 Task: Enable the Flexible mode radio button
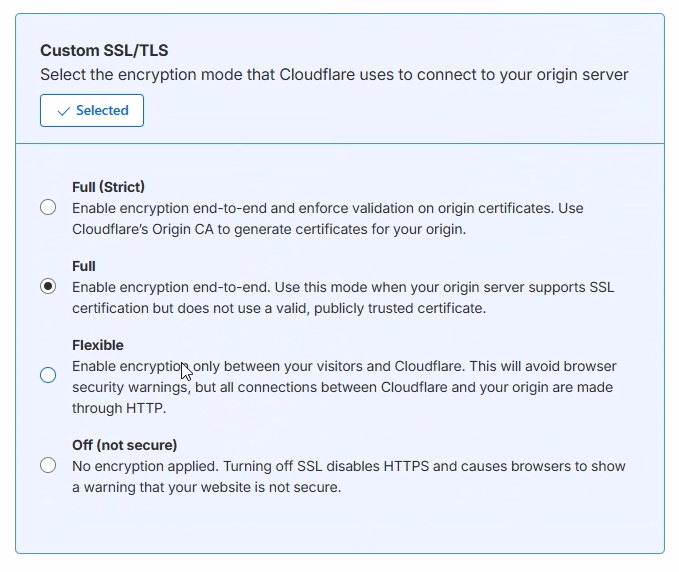(48, 375)
